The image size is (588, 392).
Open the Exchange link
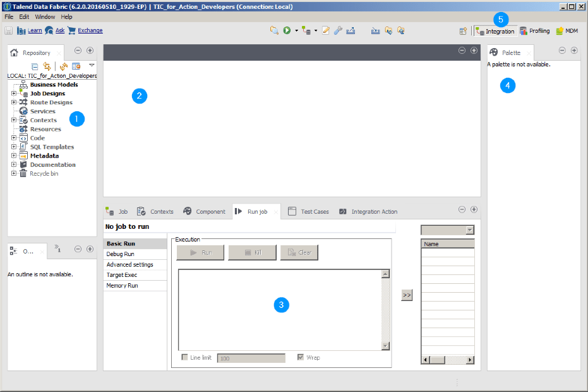pyautogui.click(x=90, y=30)
